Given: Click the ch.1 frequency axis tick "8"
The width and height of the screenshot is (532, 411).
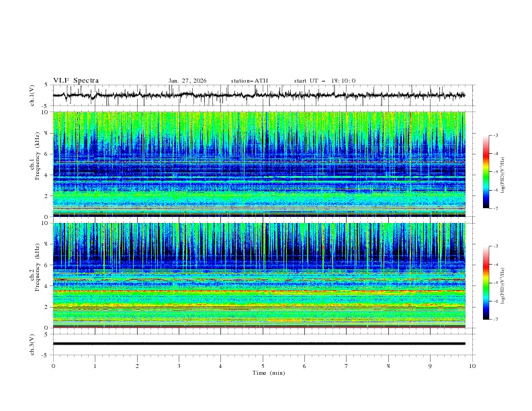Looking at the screenshot, I should coord(48,133).
